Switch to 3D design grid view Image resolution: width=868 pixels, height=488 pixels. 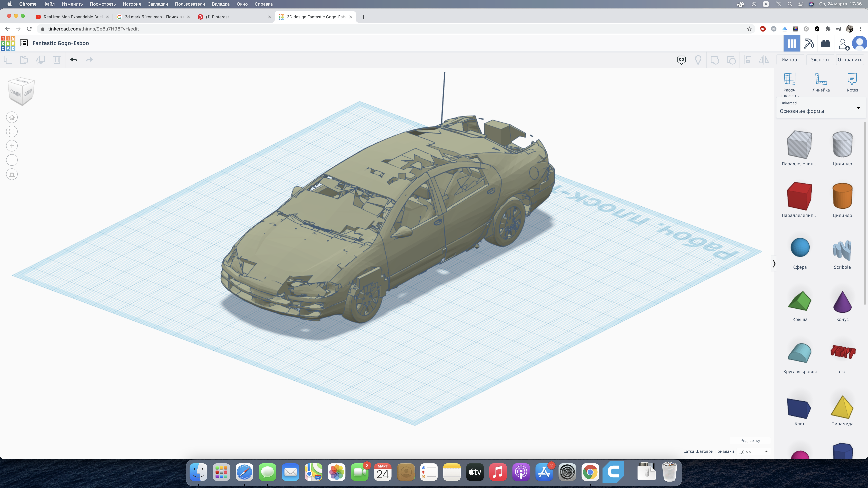coord(792,43)
